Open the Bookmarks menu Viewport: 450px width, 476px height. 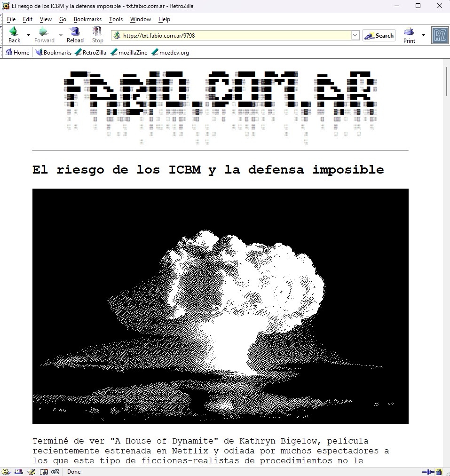pyautogui.click(x=87, y=19)
